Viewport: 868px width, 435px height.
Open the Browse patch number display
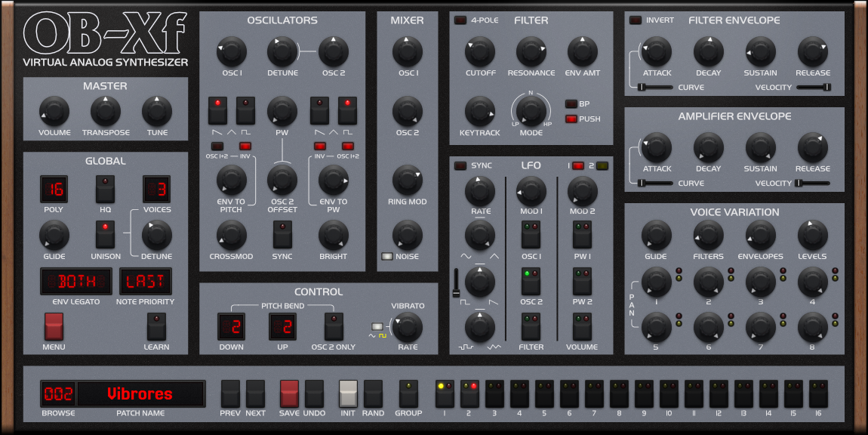click(58, 394)
